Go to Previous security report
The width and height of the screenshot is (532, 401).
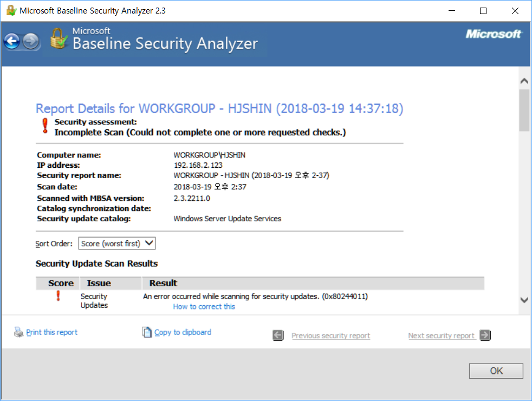331,336
